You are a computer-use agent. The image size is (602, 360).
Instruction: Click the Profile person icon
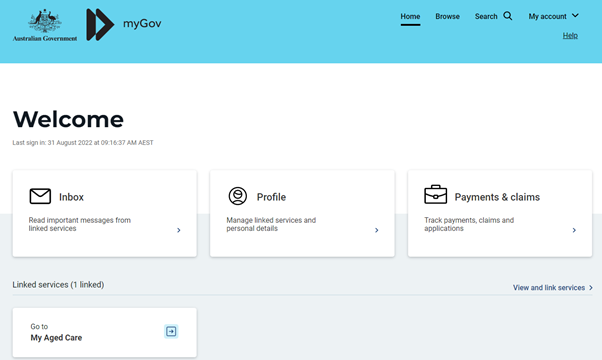click(x=238, y=196)
